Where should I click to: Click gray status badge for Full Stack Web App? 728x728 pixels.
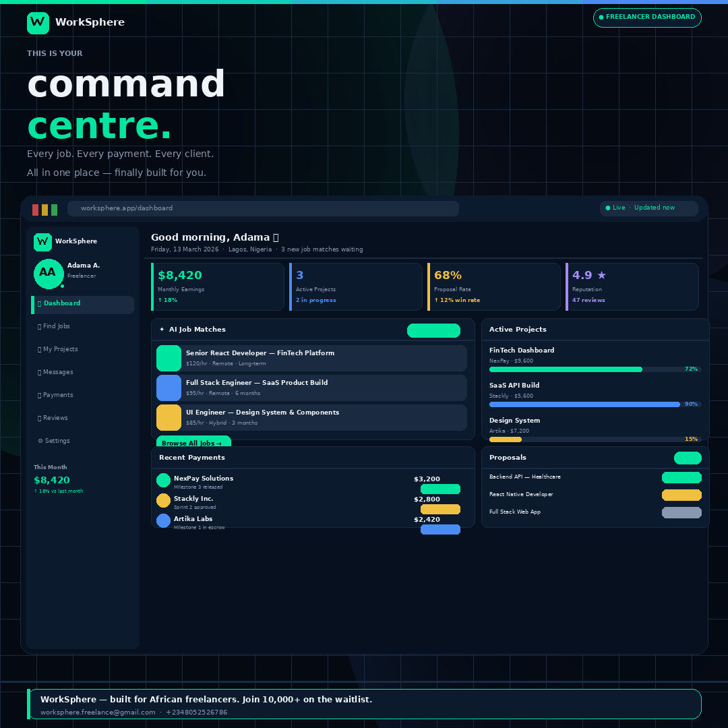click(681, 512)
